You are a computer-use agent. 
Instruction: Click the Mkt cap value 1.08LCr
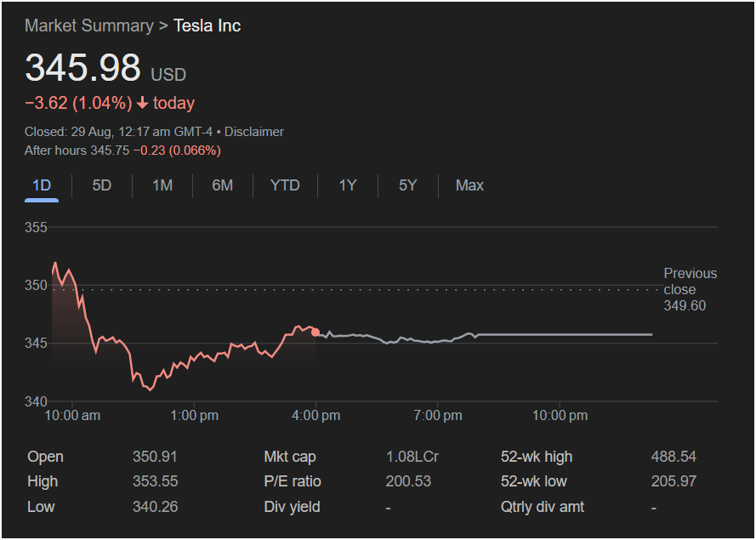412,457
